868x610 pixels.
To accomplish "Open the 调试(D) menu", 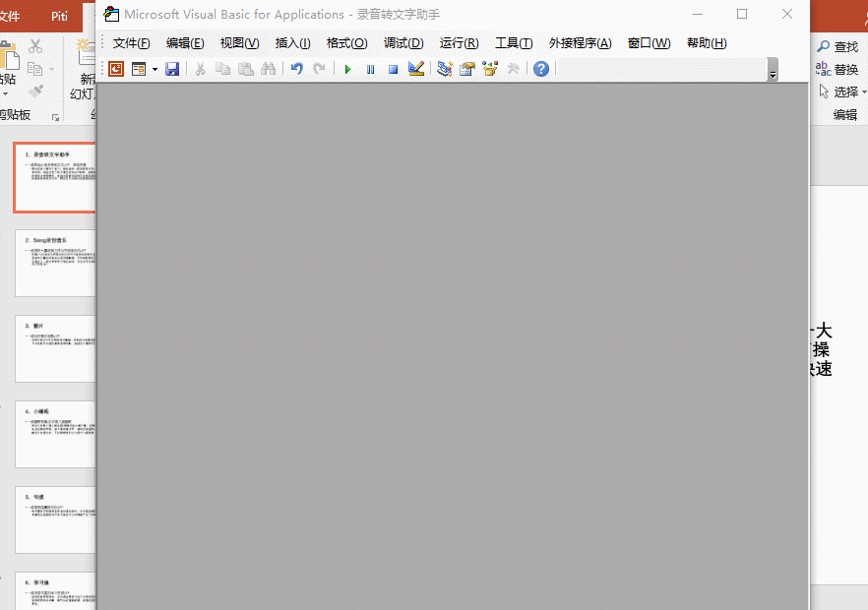I will coord(403,43).
